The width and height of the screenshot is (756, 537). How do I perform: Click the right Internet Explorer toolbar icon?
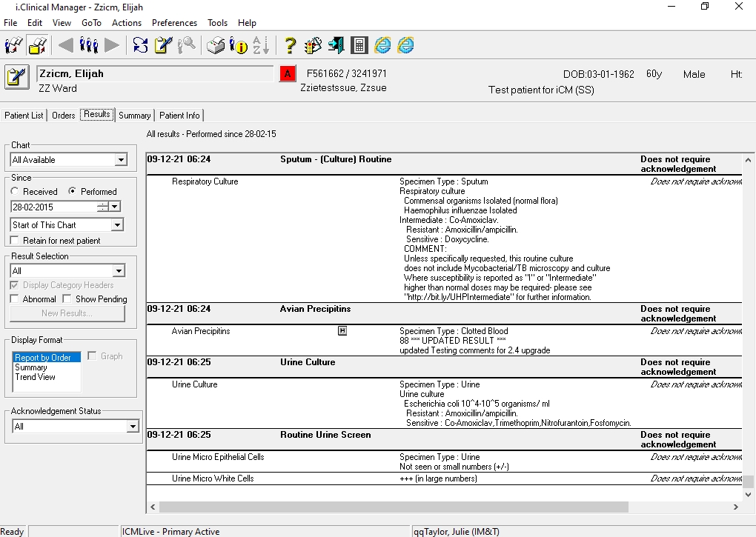tap(406, 45)
